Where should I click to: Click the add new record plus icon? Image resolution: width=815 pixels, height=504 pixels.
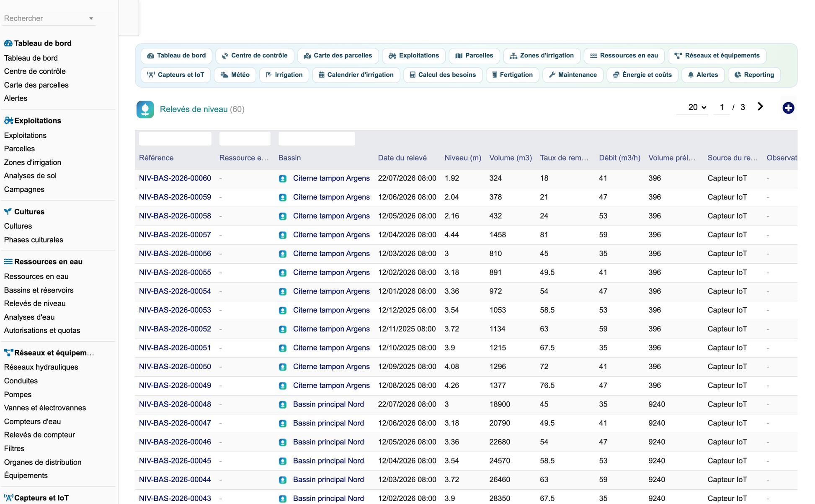click(788, 108)
